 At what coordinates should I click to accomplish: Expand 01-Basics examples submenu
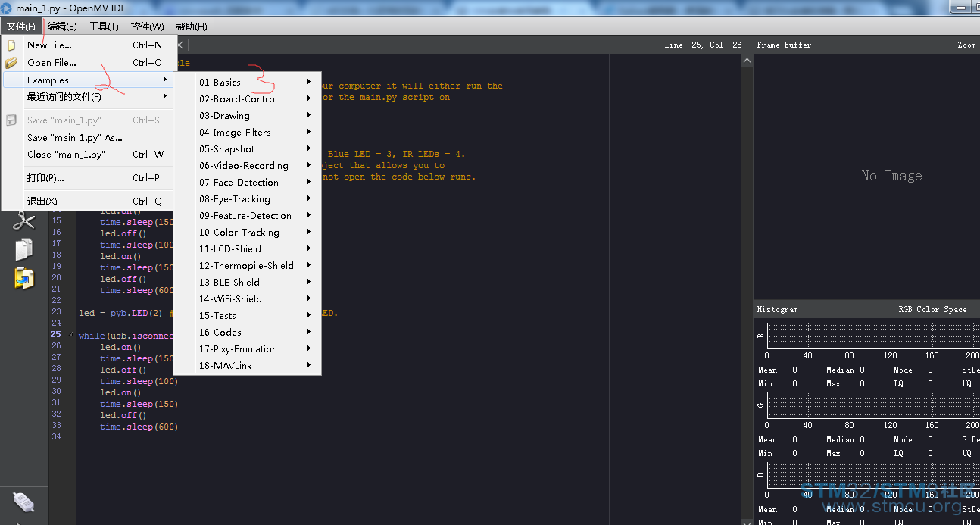[x=248, y=82]
